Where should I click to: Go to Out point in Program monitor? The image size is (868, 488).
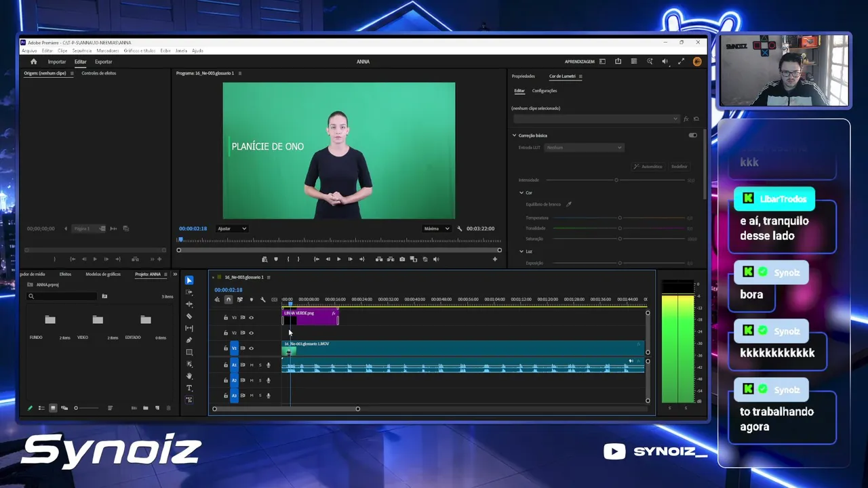pyautogui.click(x=361, y=259)
